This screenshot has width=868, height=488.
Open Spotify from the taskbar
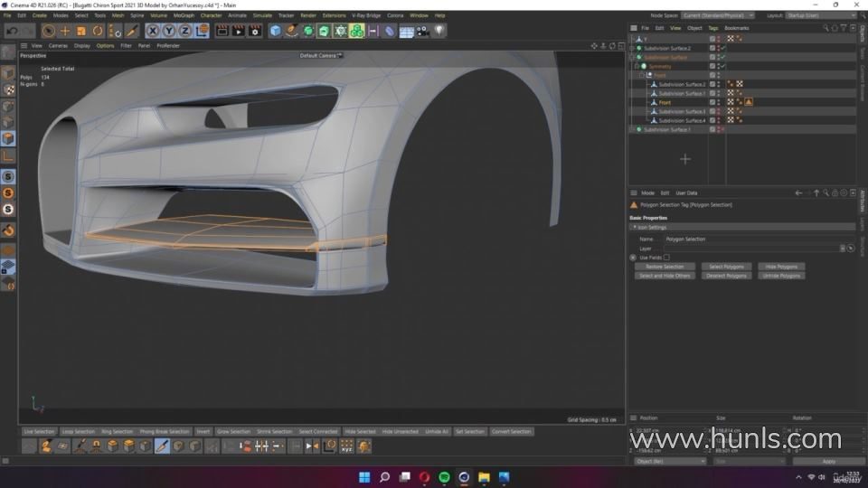444,477
